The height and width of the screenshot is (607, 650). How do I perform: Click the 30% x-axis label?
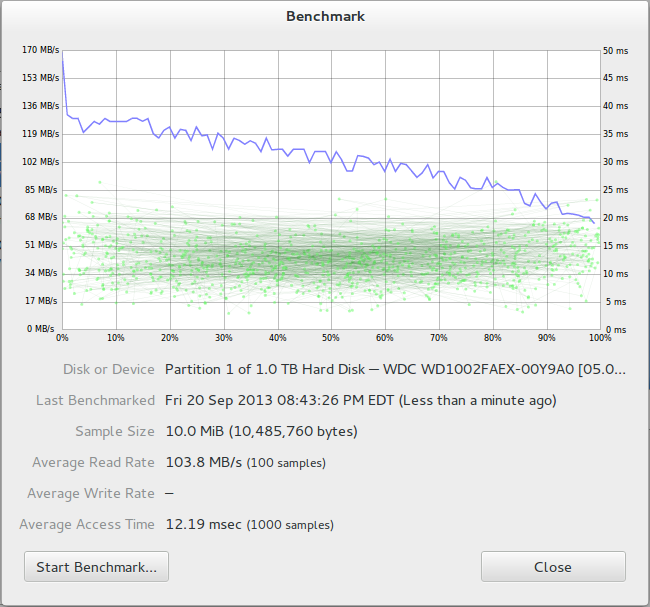point(223,337)
